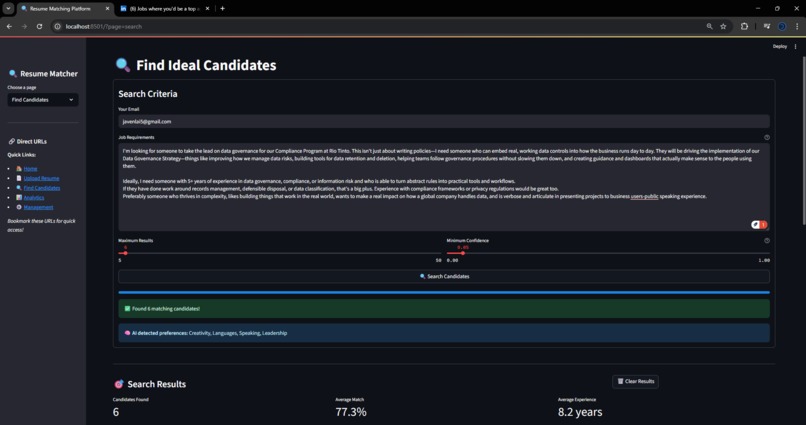Image resolution: width=806 pixels, height=425 pixels.
Task: Click the help icon next to Job Requirements
Action: (x=766, y=137)
